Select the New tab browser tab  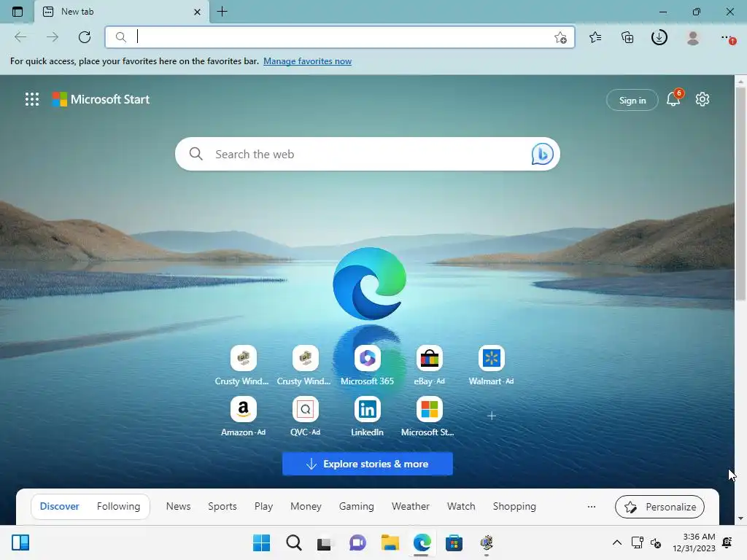(122, 12)
